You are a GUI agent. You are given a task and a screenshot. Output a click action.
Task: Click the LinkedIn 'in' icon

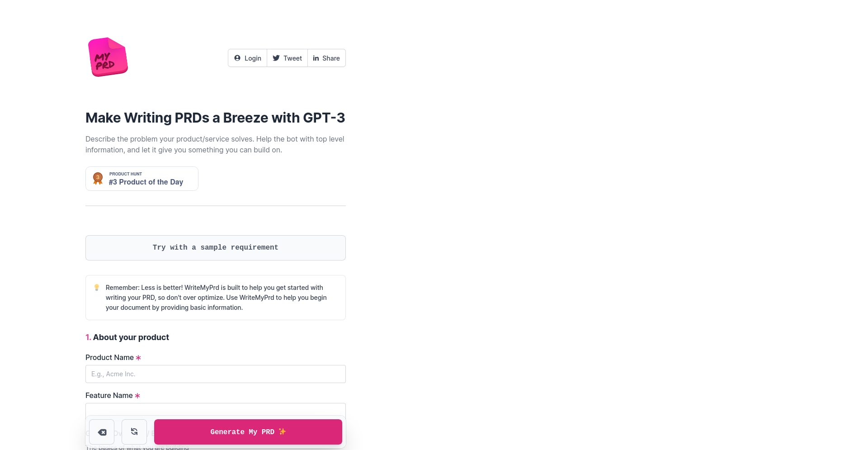click(x=316, y=58)
